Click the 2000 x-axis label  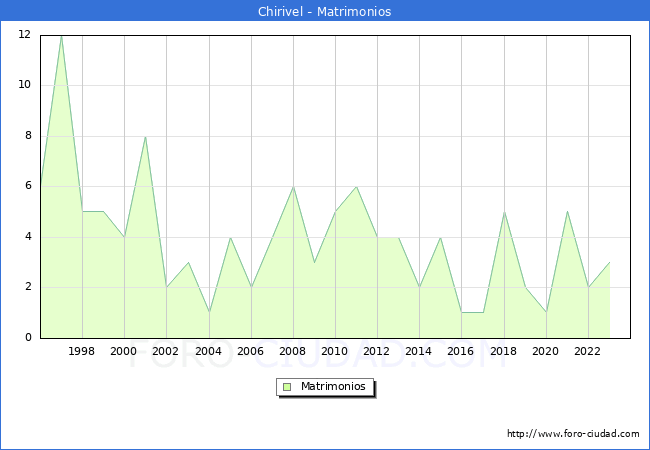tap(123, 351)
